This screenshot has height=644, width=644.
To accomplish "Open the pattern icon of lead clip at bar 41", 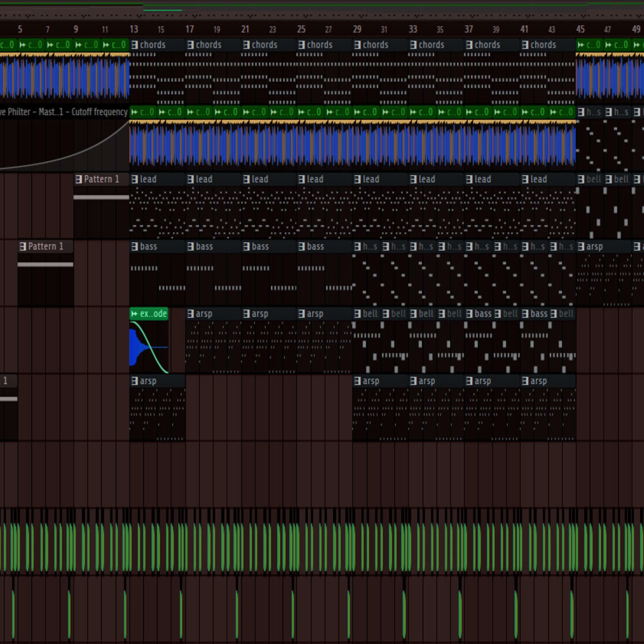I will (525, 179).
